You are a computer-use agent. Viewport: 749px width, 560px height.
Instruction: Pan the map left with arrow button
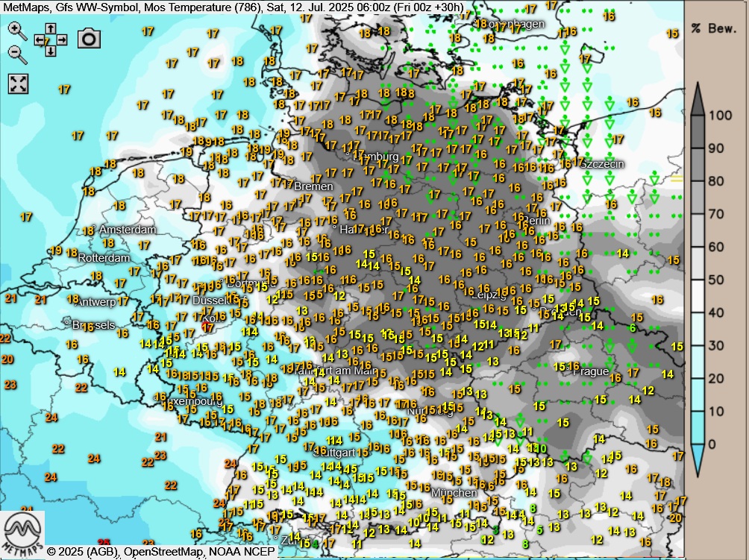(x=39, y=40)
